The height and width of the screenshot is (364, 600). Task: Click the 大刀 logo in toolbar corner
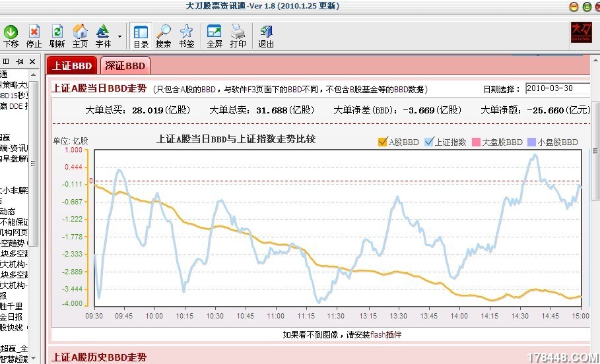pyautogui.click(x=582, y=32)
